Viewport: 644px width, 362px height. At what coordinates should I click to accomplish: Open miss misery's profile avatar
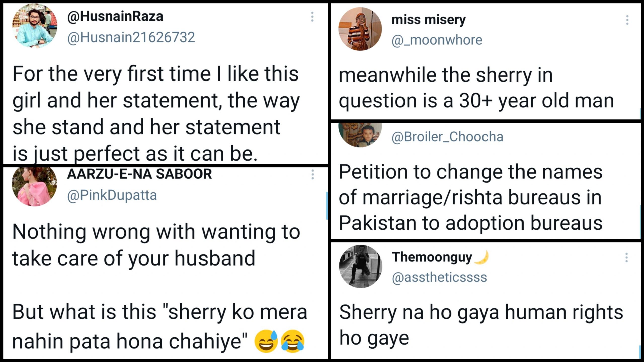tap(360, 29)
